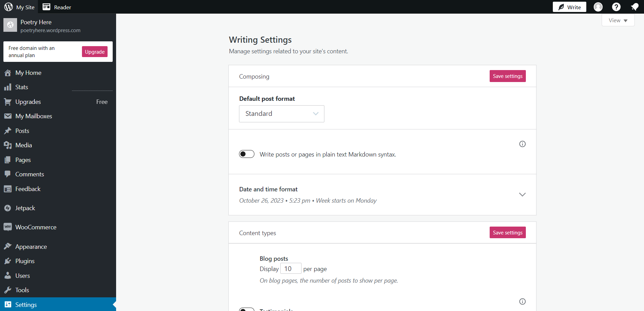The height and width of the screenshot is (311, 644).
Task: Click the Plugins plug icon
Action: pos(8,261)
